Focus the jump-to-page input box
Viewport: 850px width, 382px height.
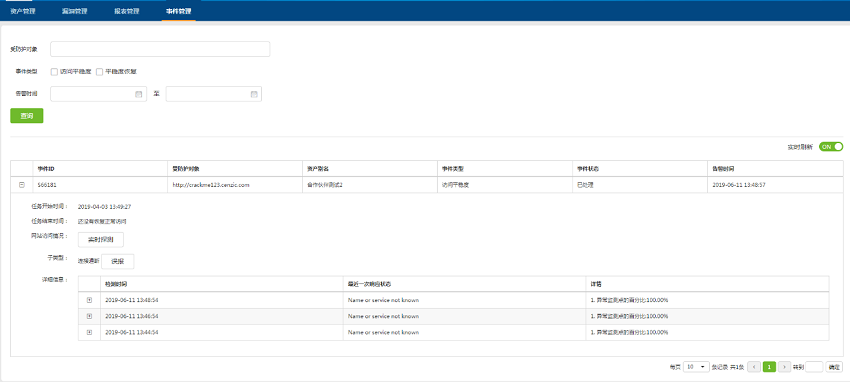click(814, 367)
